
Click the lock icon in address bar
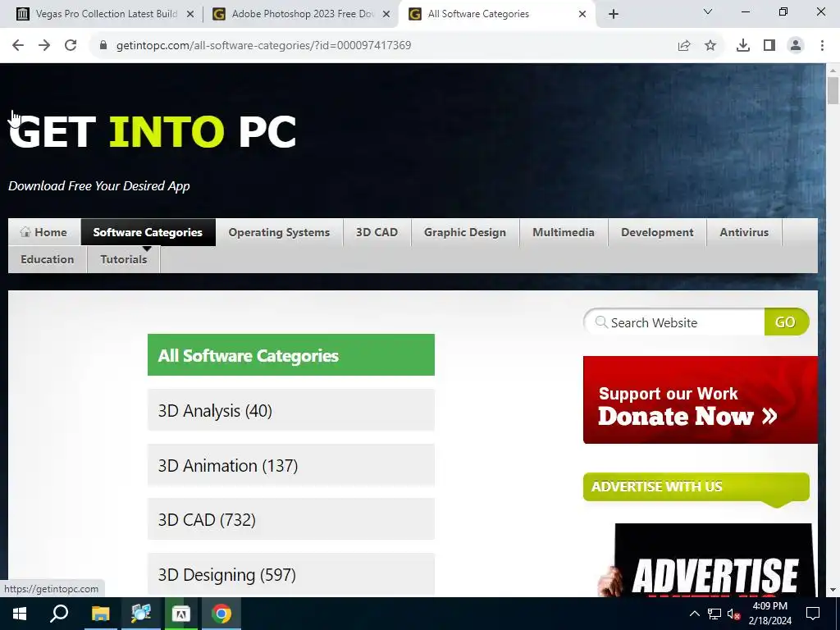point(103,46)
